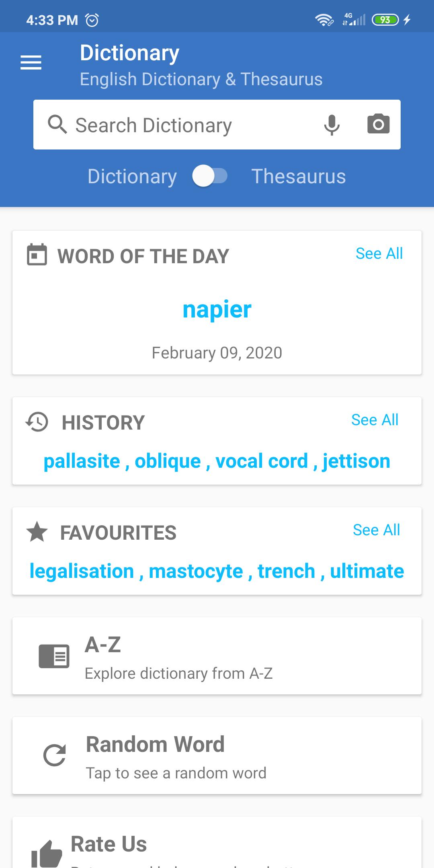Screen dimensions: 434x868
Task: Tap the Rate Us thumbs-up icon
Action: (x=47, y=854)
